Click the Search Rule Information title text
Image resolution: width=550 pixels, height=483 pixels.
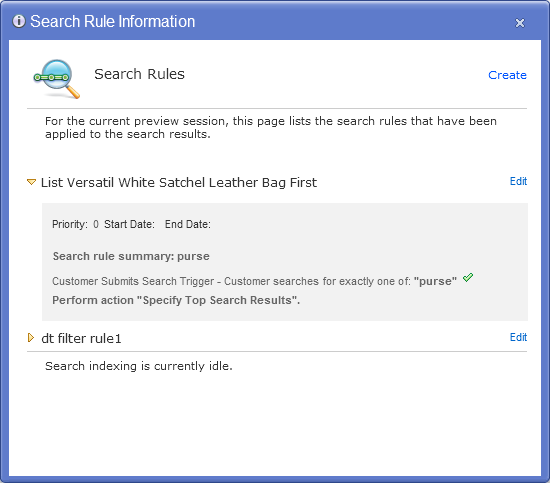113,22
